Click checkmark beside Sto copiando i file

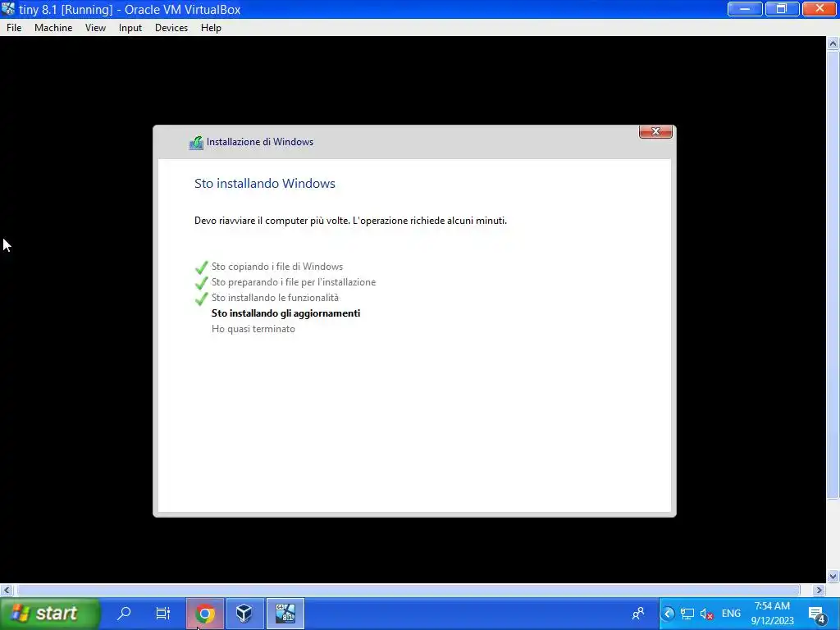[x=202, y=267]
